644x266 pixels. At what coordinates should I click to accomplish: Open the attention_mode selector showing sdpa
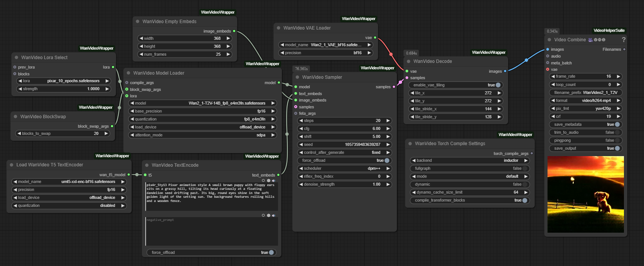tap(202, 135)
